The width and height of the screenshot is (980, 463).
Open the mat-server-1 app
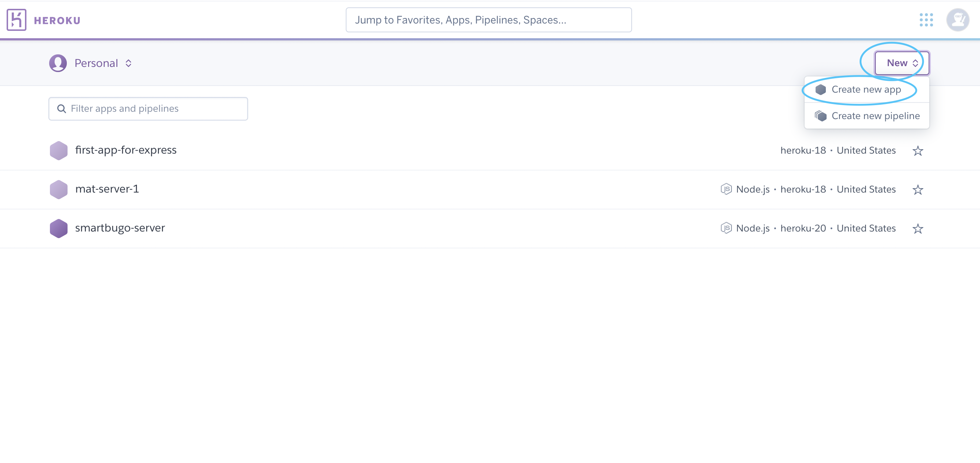107,189
